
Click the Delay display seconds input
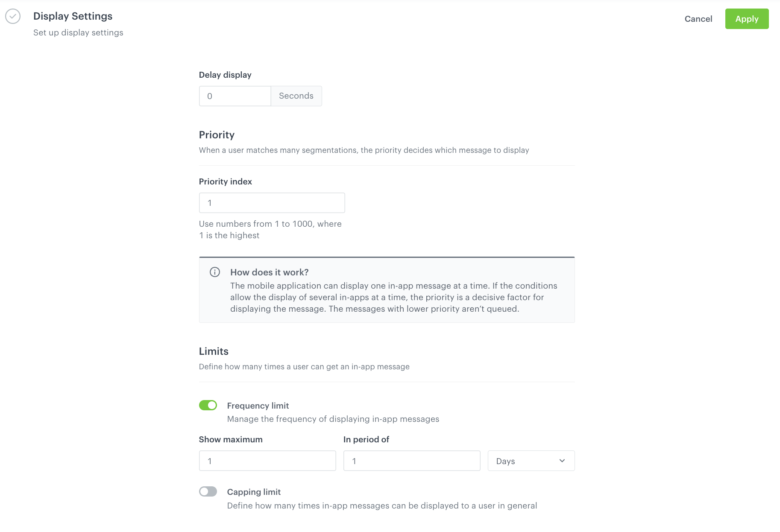pos(235,96)
